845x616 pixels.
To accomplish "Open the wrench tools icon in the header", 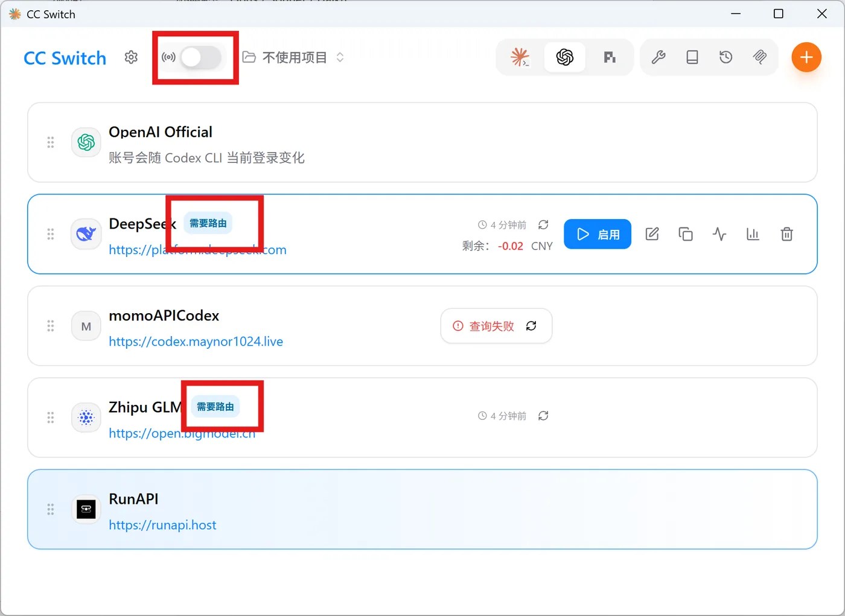I will tap(658, 57).
